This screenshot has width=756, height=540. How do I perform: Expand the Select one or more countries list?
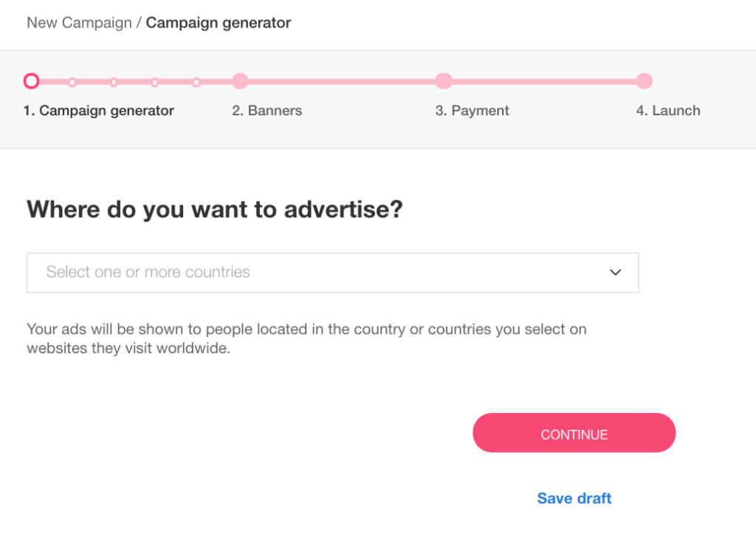point(332,273)
